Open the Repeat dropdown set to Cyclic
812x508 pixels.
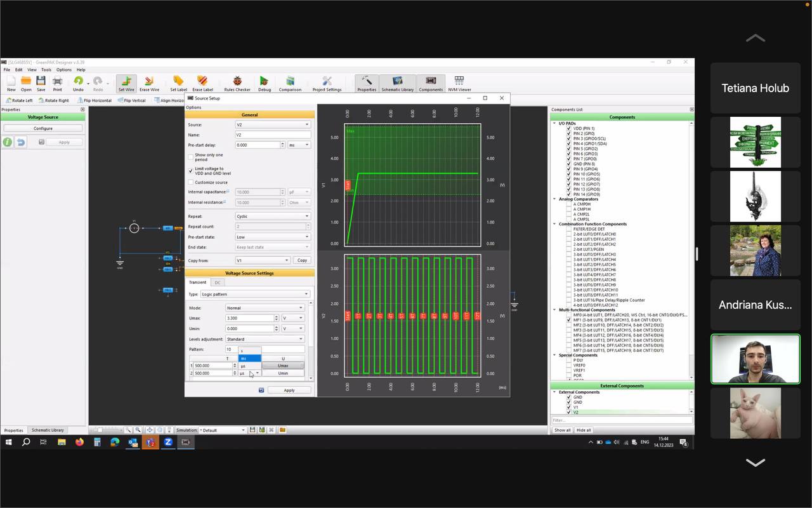pos(273,217)
